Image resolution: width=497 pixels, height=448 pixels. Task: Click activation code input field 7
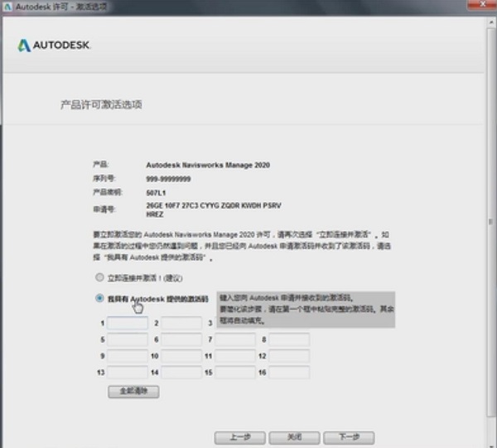[235, 340]
